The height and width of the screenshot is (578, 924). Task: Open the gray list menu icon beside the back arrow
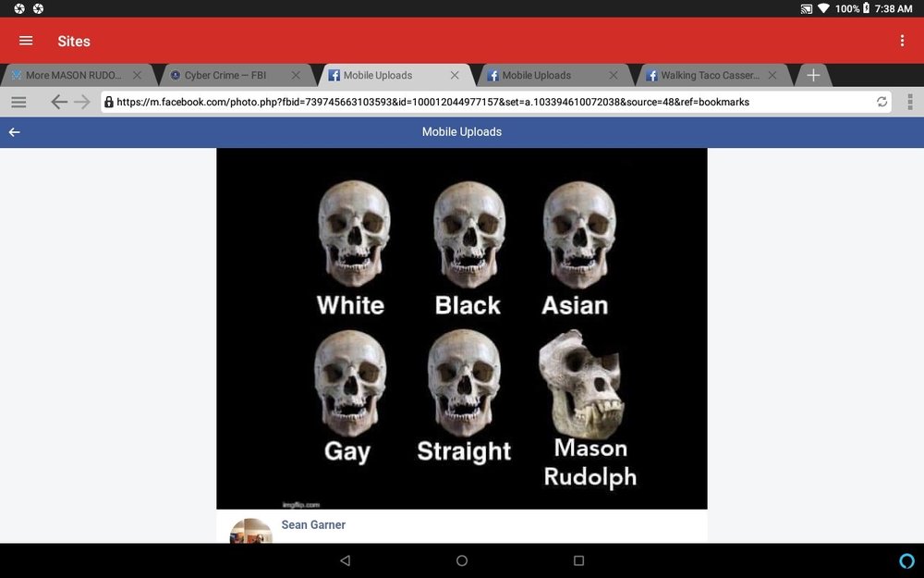tap(18, 102)
